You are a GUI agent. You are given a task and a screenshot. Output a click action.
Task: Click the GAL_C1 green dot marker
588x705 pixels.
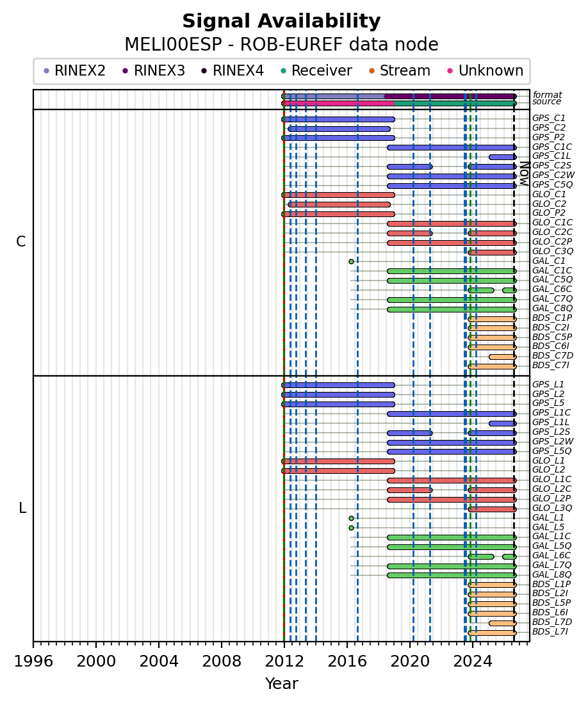tap(352, 262)
